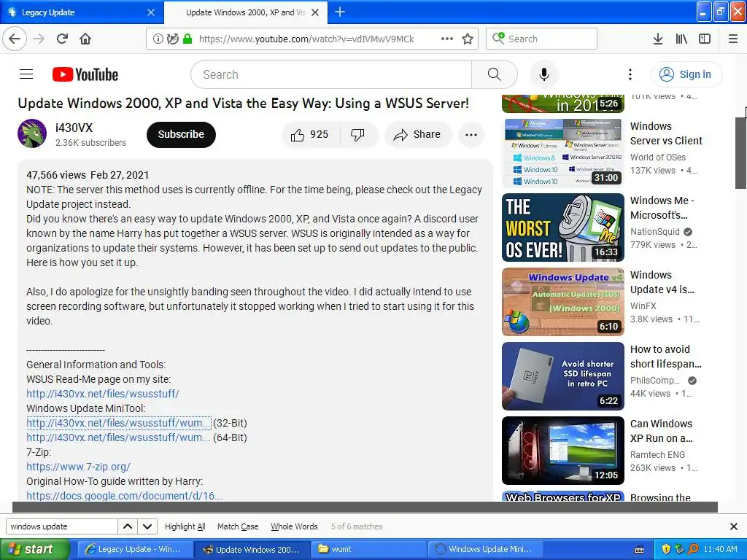Click the Share button
Image resolution: width=747 pixels, height=560 pixels.
point(417,135)
